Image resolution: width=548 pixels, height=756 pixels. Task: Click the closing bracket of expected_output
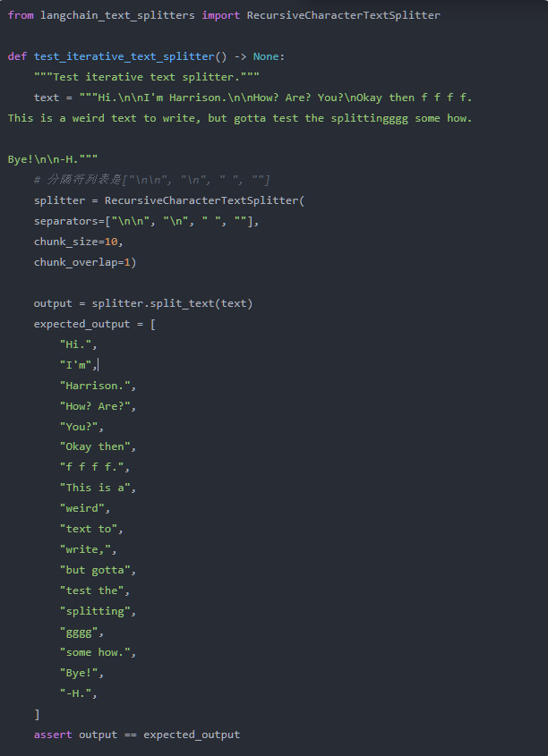[37, 714]
